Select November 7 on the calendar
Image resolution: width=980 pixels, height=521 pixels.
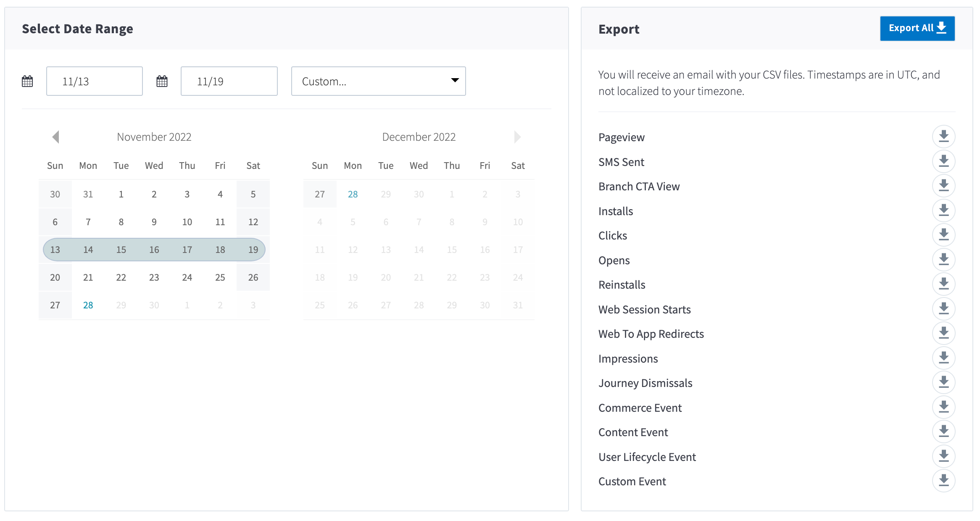click(x=88, y=222)
